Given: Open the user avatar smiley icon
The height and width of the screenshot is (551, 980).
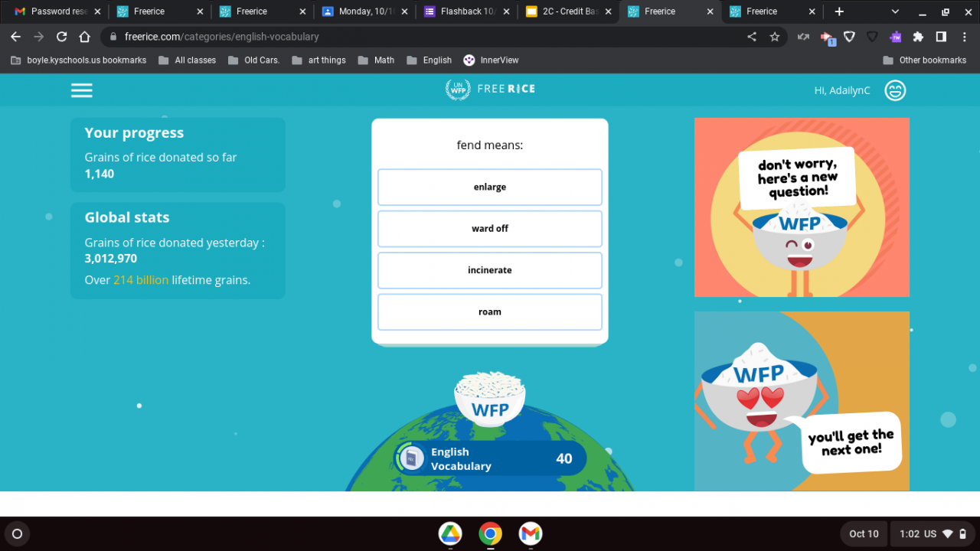Looking at the screenshot, I should pyautogui.click(x=895, y=90).
